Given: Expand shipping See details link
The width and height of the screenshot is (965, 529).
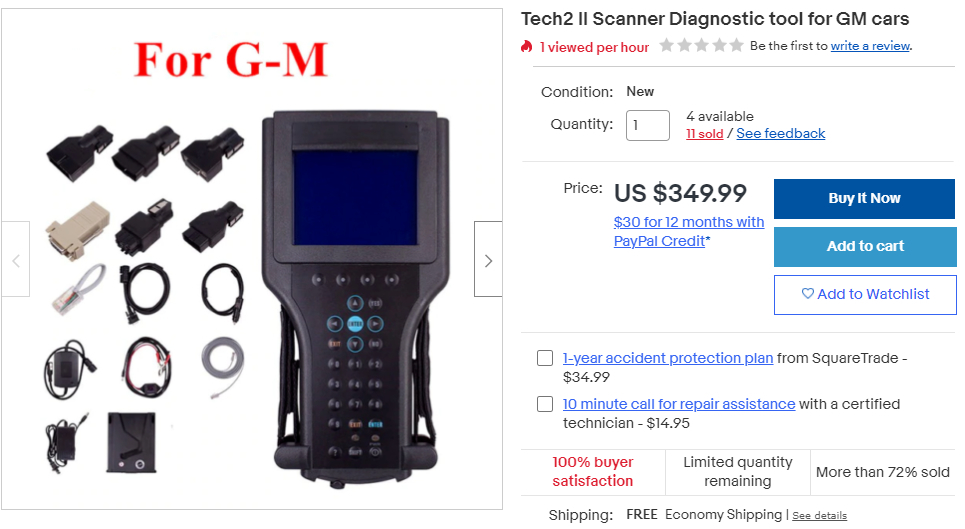Looking at the screenshot, I should coord(819,515).
